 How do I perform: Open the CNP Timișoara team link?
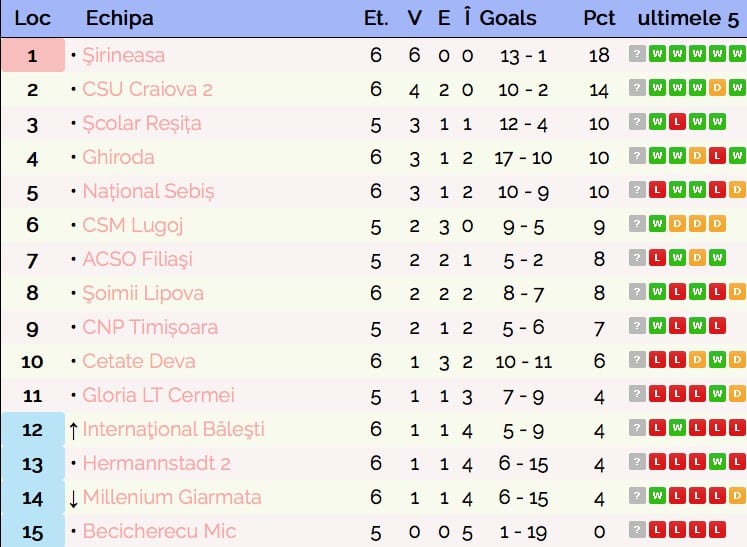pos(149,327)
